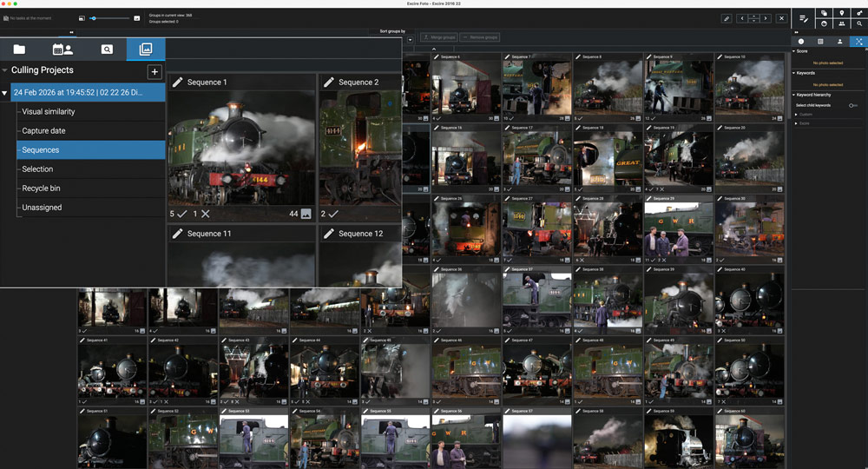868x469 pixels.
Task: Open the folders tab in left panel
Action: 19,50
